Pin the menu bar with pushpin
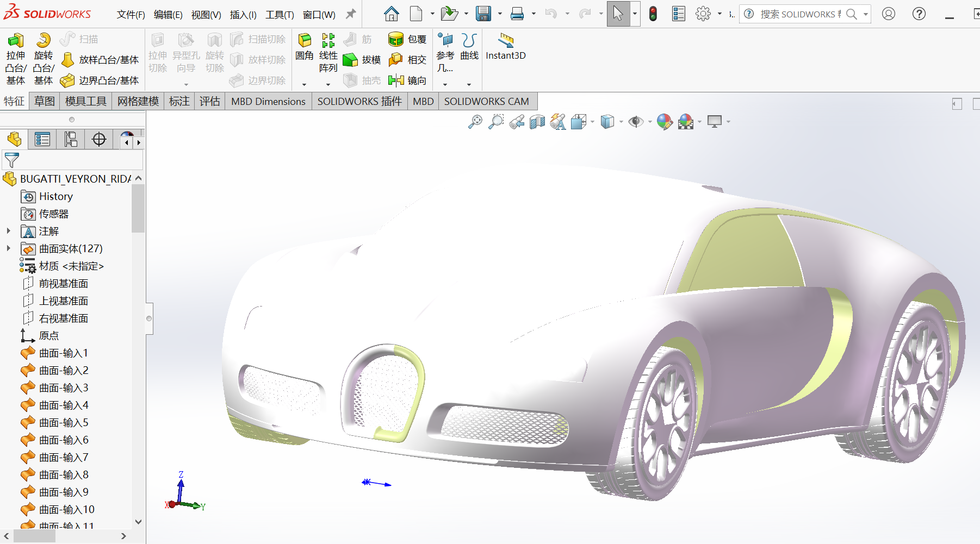The width and height of the screenshot is (980, 544). click(x=351, y=14)
